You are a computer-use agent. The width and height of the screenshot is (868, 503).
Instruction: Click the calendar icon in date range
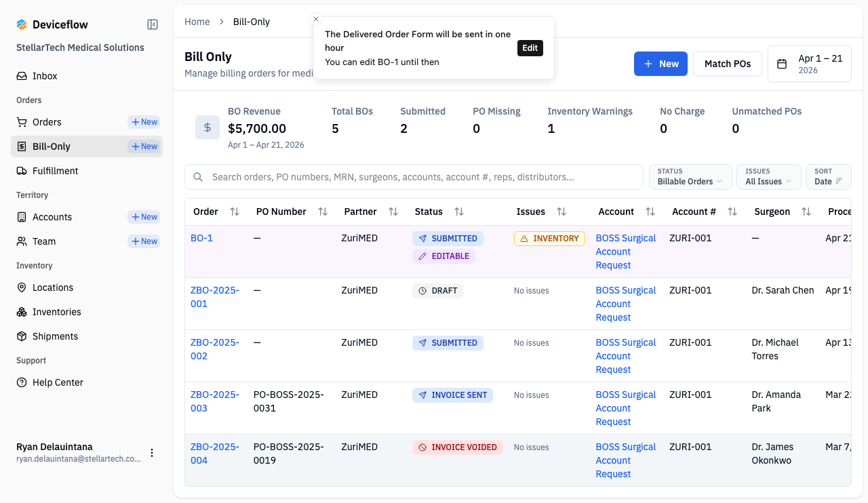[782, 64]
